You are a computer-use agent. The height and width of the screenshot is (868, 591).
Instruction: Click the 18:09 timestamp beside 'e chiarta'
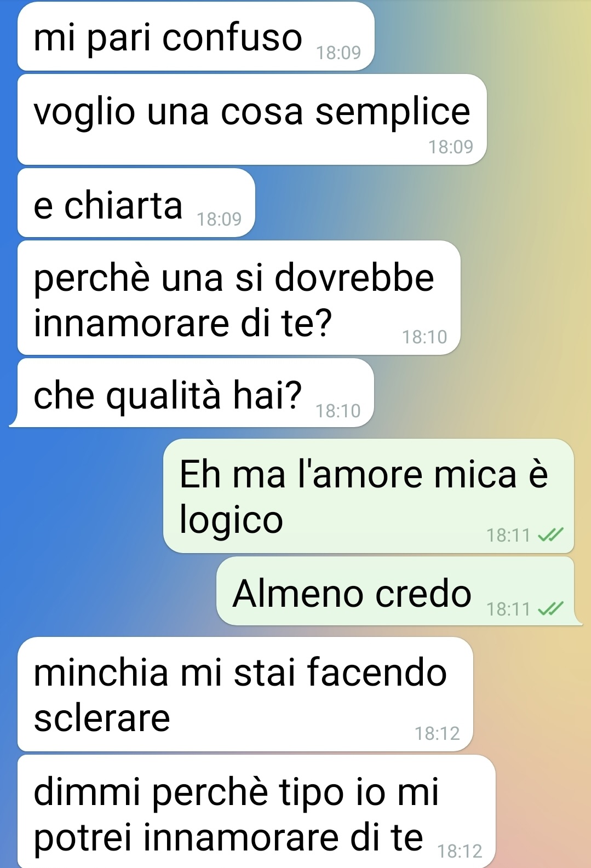click(x=219, y=219)
